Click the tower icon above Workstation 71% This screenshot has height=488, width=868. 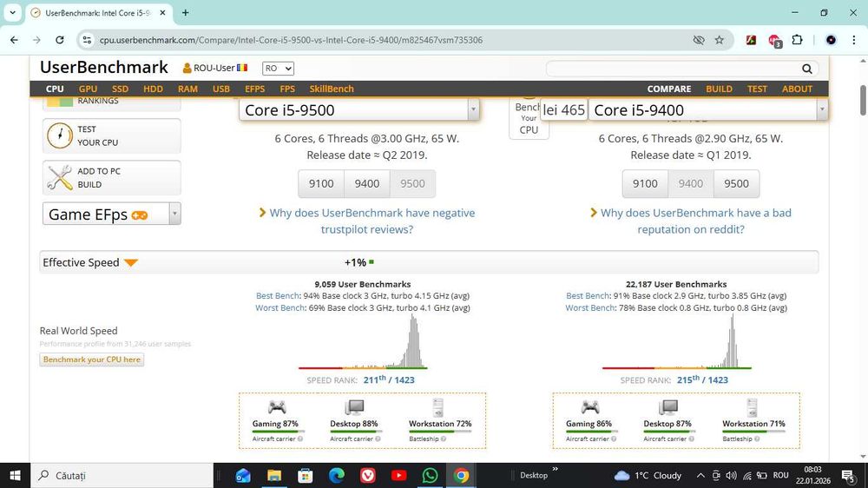(x=752, y=407)
